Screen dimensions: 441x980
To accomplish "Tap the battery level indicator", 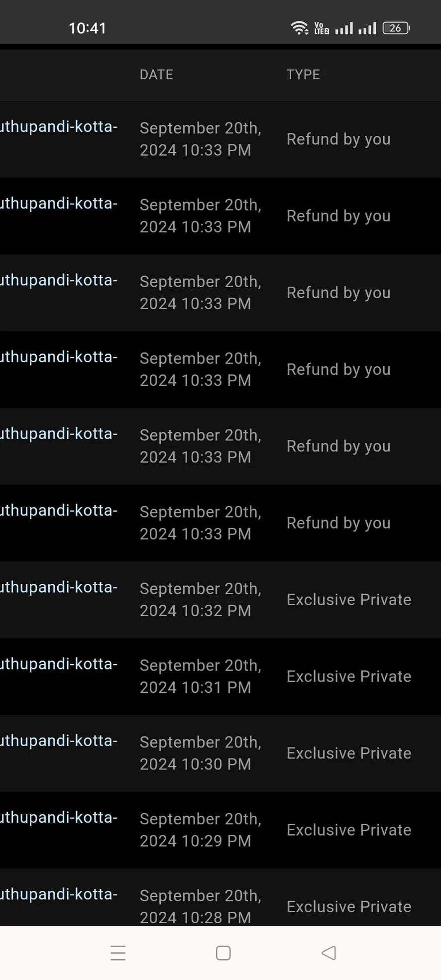I will click(x=396, y=28).
